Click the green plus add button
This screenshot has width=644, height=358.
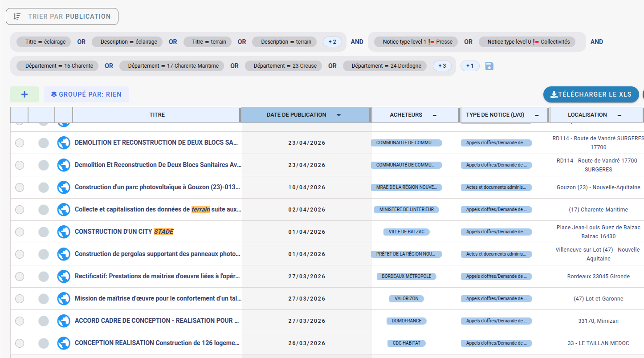(x=24, y=94)
